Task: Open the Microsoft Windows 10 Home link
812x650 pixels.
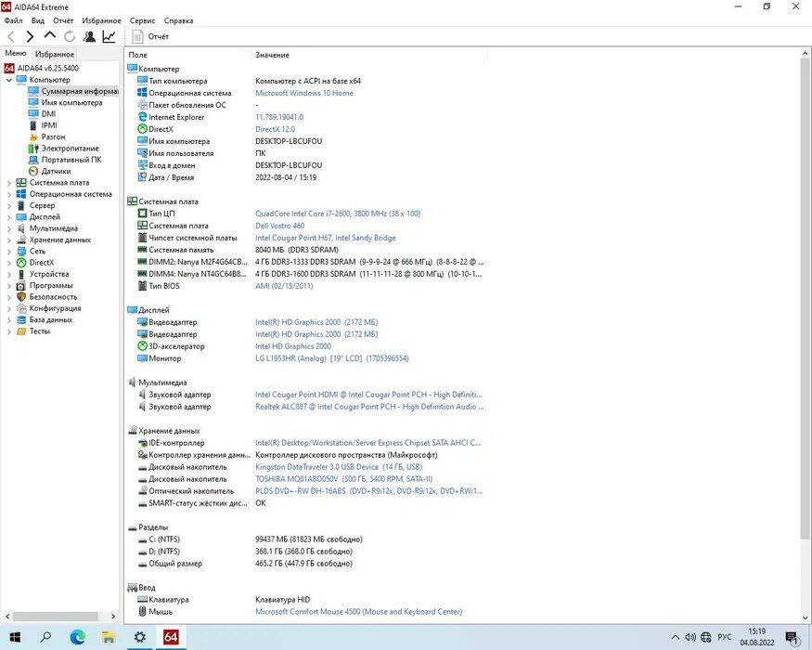Action: click(304, 93)
